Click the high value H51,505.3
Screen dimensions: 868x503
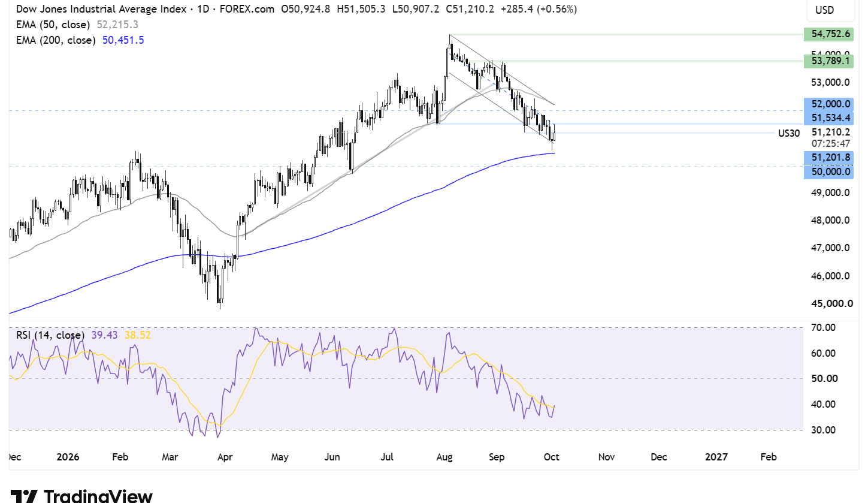click(362, 10)
